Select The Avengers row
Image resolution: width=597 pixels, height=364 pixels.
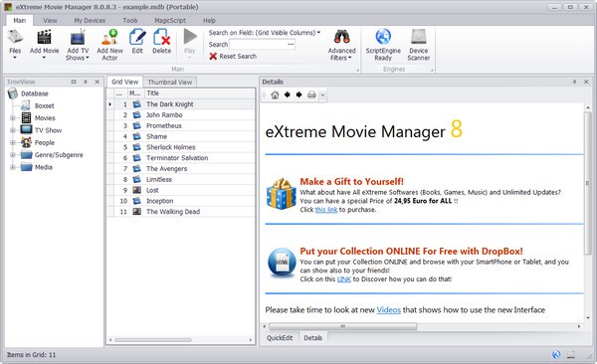point(181,169)
